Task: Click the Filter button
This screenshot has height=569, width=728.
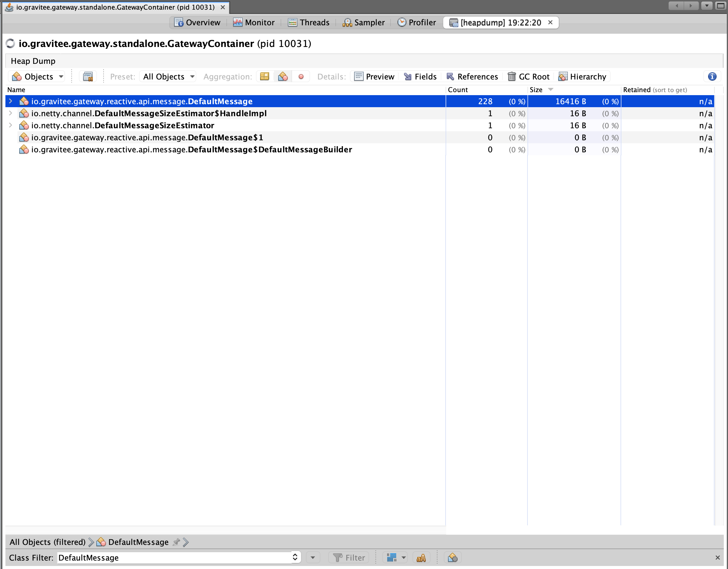Action: point(349,558)
